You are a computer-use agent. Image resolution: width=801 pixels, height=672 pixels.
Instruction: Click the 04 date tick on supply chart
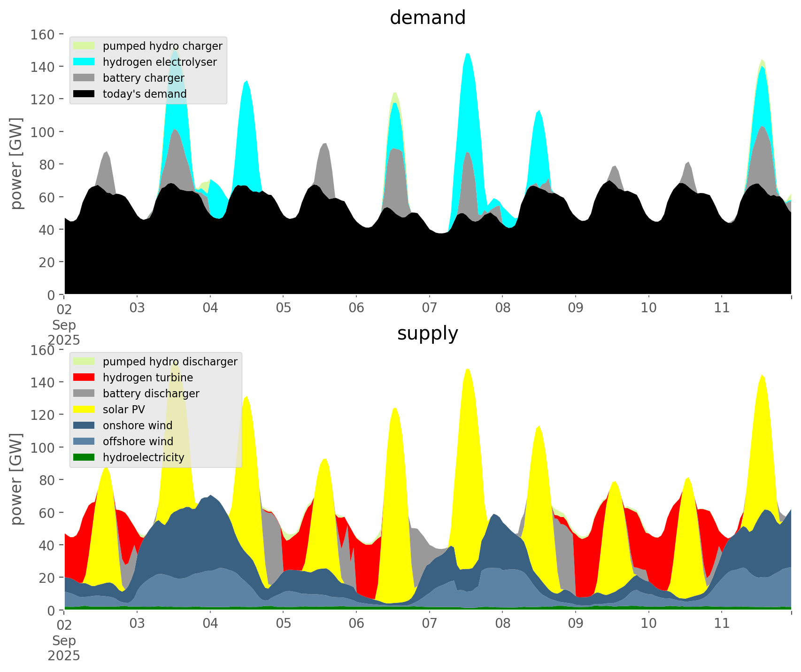[x=210, y=624]
